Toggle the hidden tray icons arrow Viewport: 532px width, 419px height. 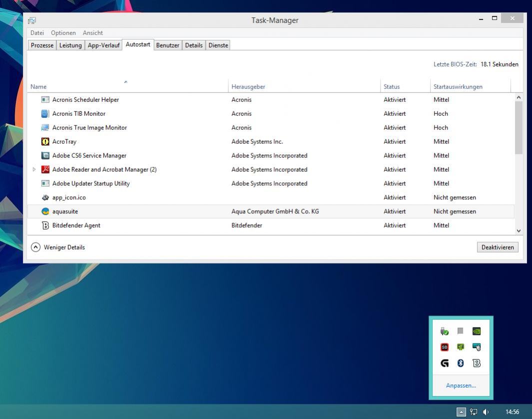[461, 412]
